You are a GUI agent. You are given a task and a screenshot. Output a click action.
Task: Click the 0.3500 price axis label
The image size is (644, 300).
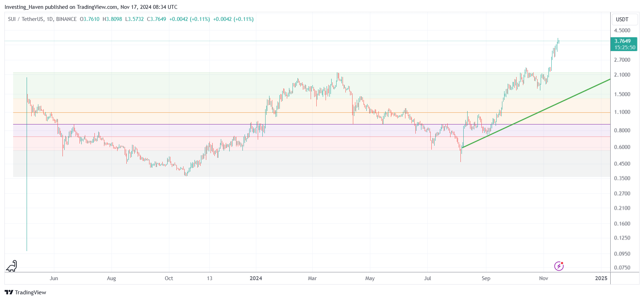pos(622,178)
